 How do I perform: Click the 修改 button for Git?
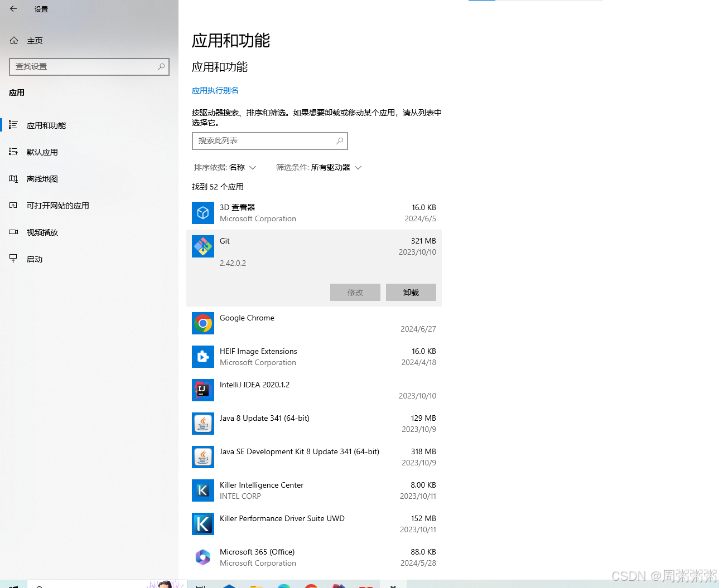click(355, 293)
